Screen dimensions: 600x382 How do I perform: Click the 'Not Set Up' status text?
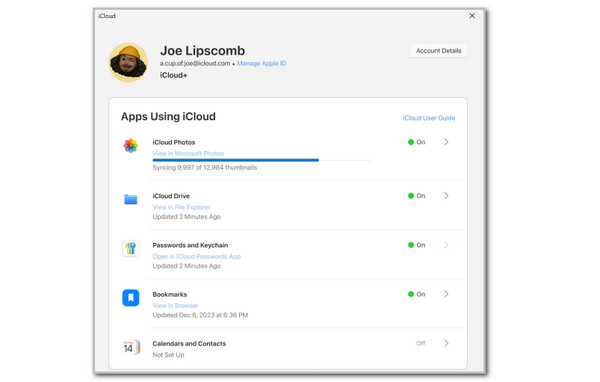click(x=168, y=355)
